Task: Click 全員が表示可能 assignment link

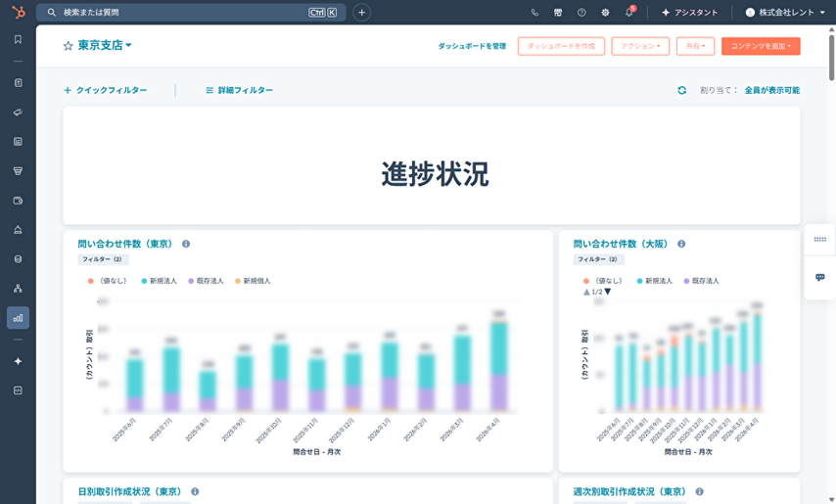Action: (x=772, y=90)
